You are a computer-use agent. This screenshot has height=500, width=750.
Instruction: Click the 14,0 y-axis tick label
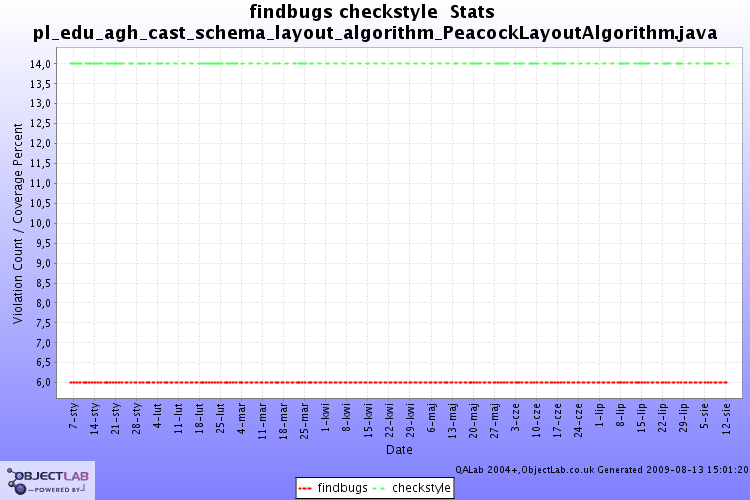click(40, 64)
